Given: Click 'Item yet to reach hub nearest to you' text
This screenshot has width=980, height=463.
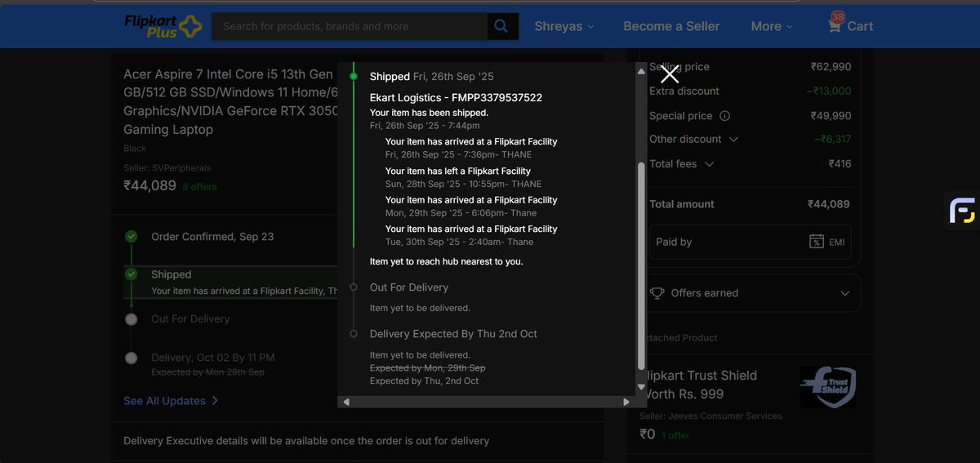Looking at the screenshot, I should click(446, 262).
